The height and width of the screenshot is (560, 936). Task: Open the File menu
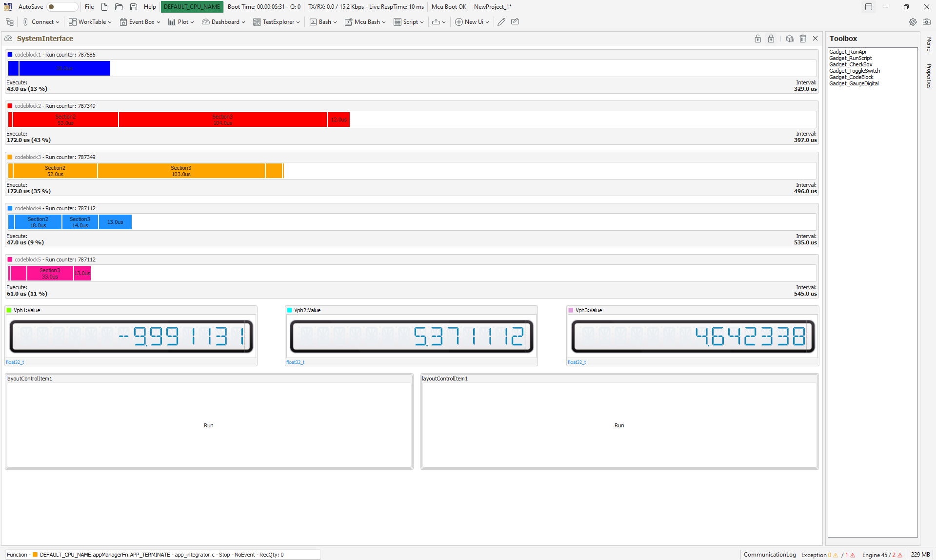(89, 7)
